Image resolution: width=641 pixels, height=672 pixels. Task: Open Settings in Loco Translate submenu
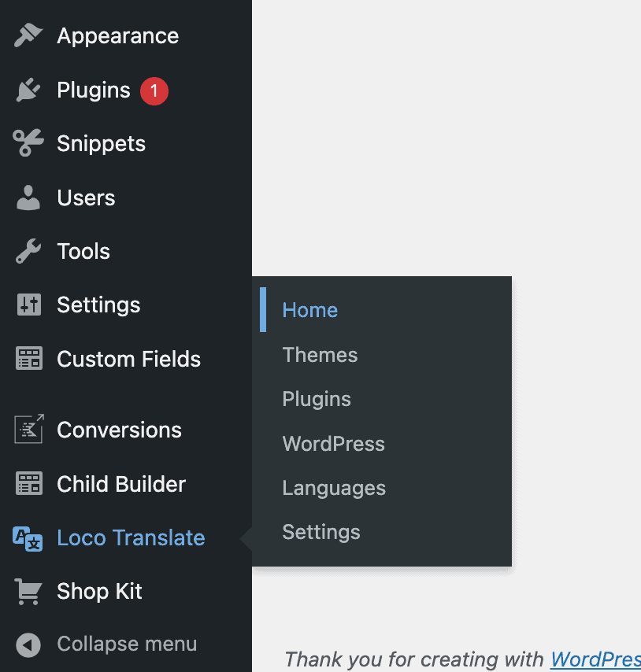point(320,532)
